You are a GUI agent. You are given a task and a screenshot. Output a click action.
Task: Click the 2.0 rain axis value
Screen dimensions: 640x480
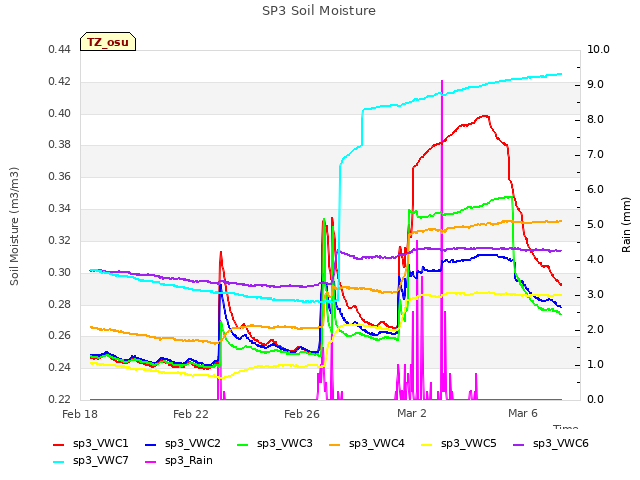596,329
